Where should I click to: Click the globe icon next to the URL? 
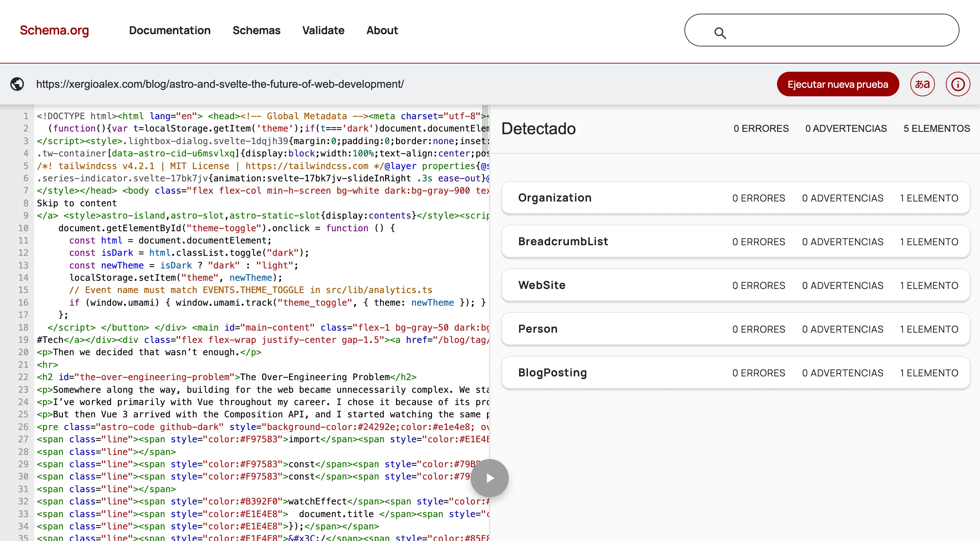point(17,84)
